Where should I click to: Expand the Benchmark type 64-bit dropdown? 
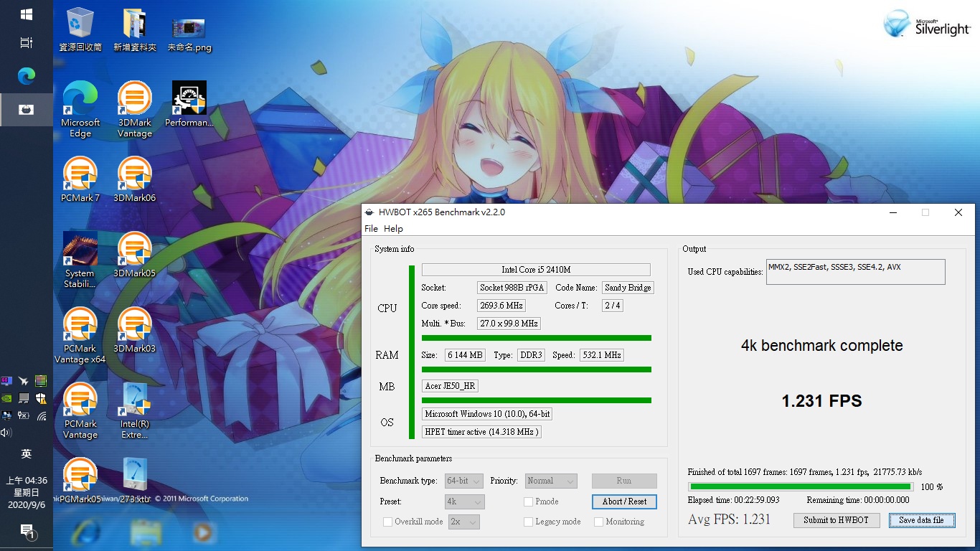click(x=464, y=481)
